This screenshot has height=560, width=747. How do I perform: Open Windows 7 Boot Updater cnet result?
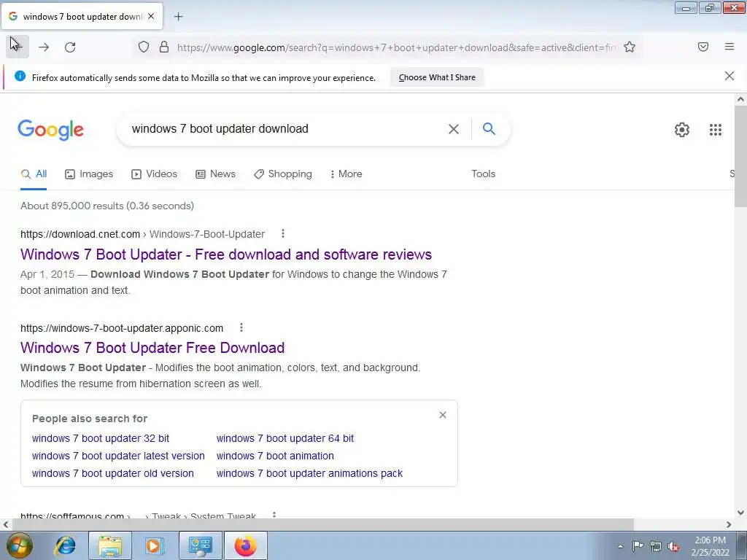point(226,254)
